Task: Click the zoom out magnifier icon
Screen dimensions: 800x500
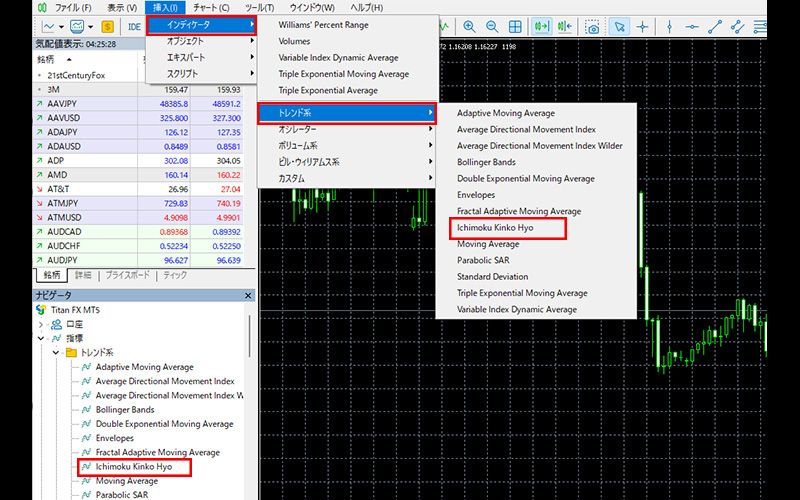Action: [492, 27]
